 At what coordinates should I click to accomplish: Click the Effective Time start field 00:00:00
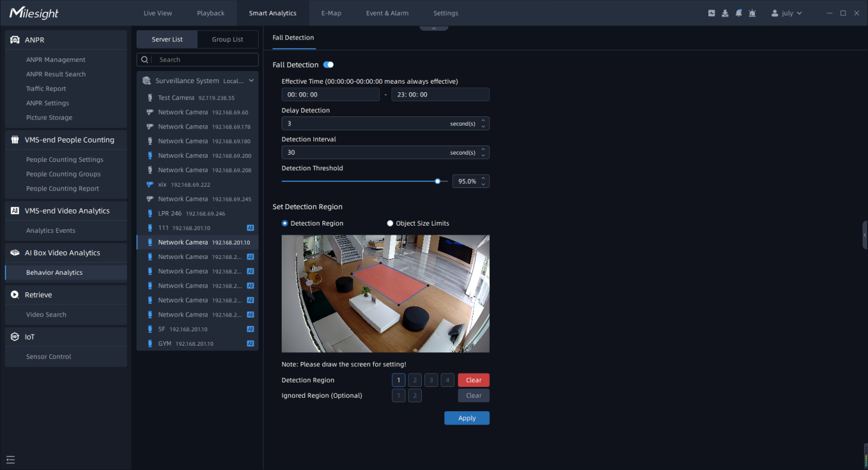point(330,95)
